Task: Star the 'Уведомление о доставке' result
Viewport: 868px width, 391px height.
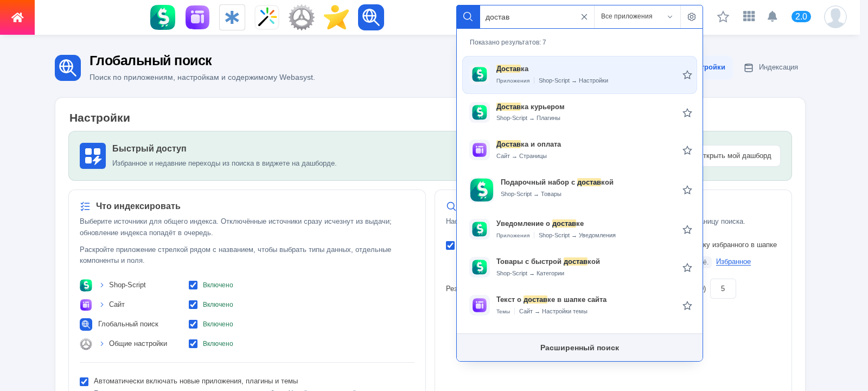Action: [687, 230]
